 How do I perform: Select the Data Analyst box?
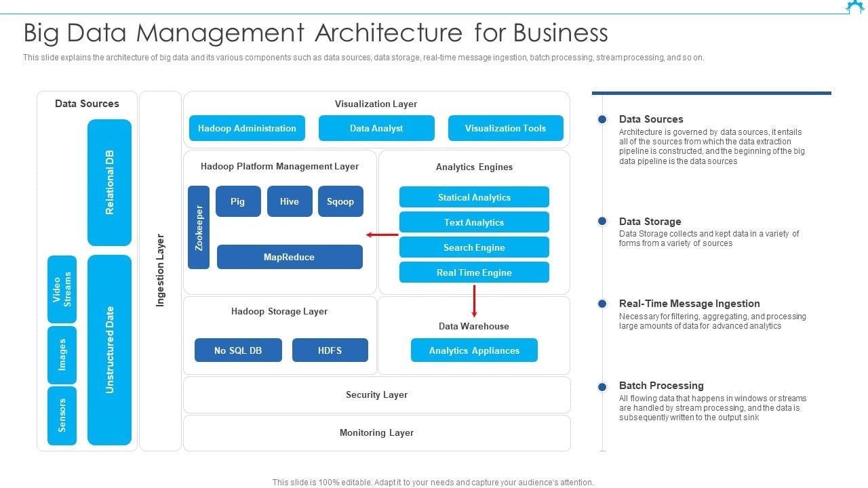tap(376, 128)
